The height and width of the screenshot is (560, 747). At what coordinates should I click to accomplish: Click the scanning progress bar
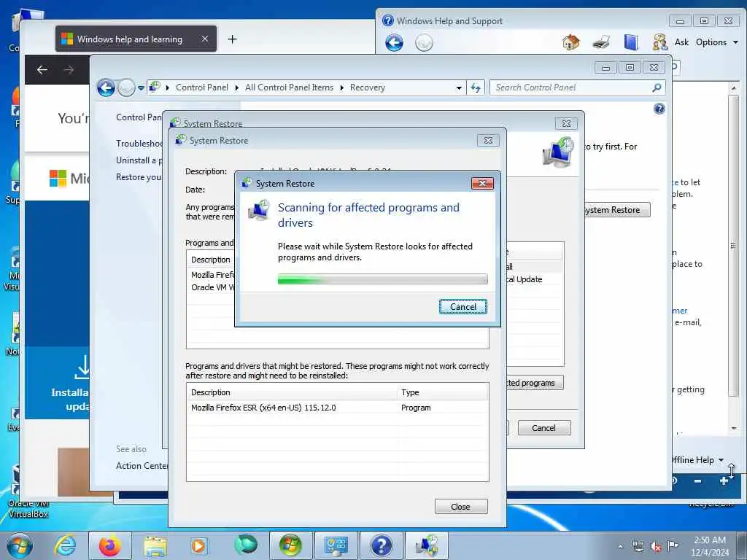click(x=382, y=279)
